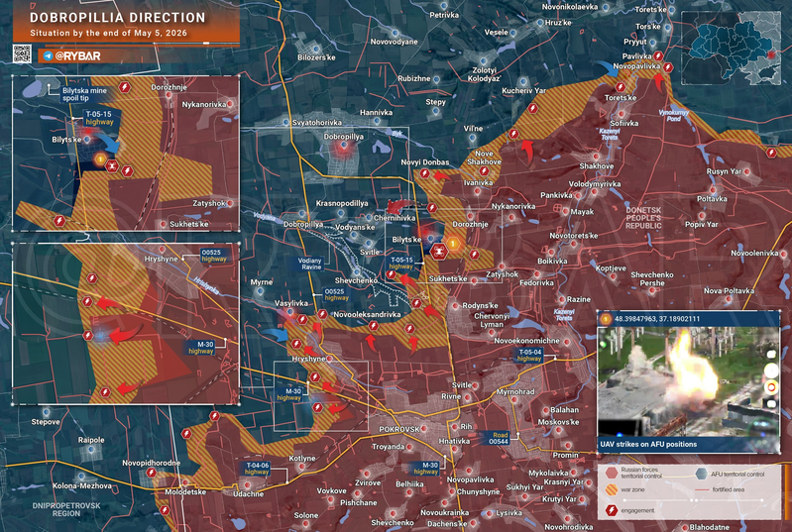This screenshot has width=792, height=532.
Task: Click the Novoolenivka label
Action: coord(754,253)
